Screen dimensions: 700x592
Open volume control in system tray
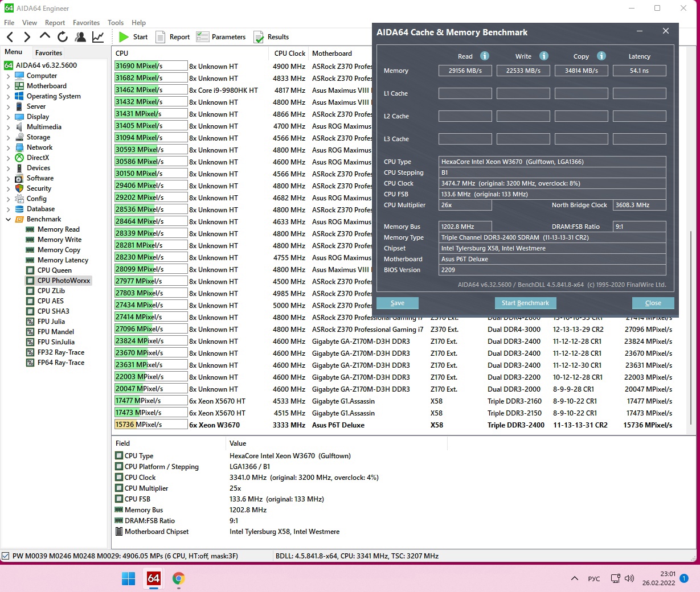[x=629, y=578]
